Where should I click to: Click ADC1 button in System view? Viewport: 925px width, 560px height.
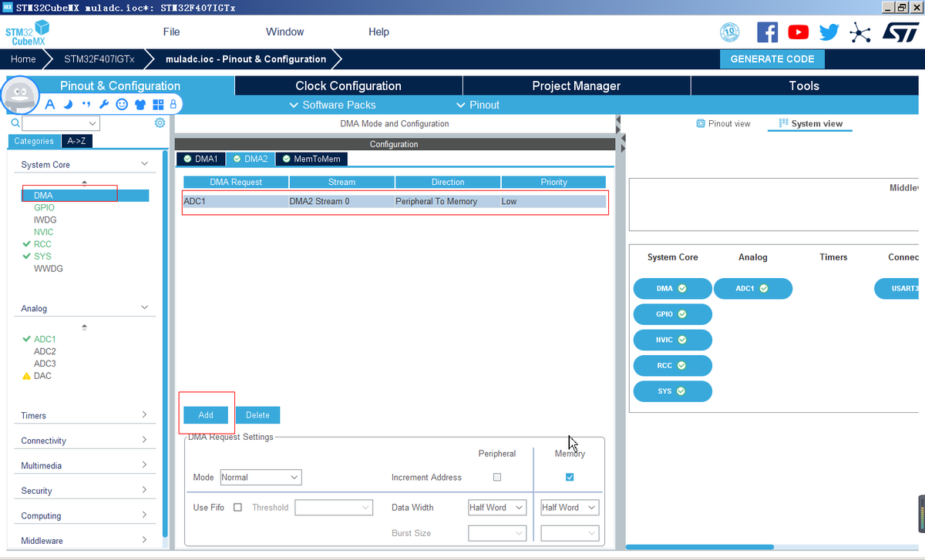753,289
